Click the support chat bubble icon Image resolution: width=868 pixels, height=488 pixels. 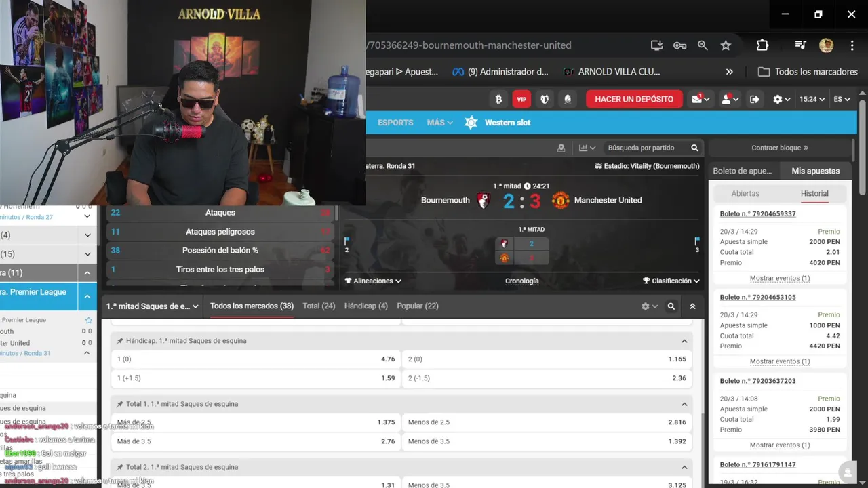point(846,472)
